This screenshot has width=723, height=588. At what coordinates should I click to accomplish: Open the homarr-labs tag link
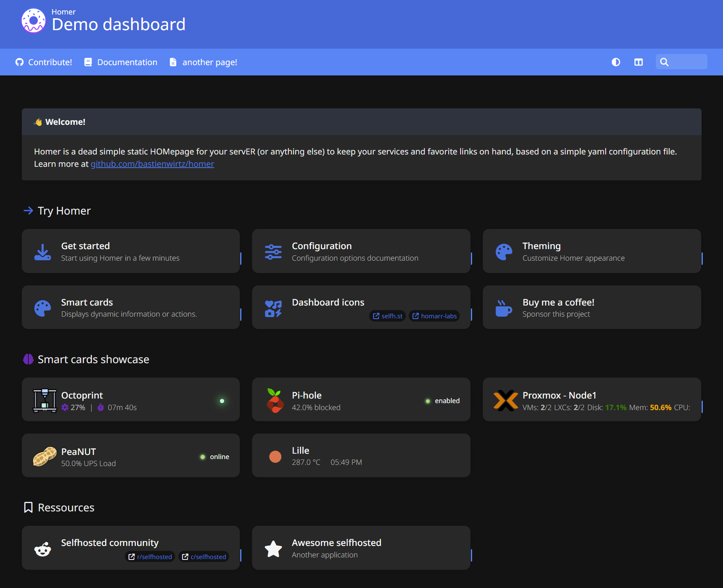(434, 316)
